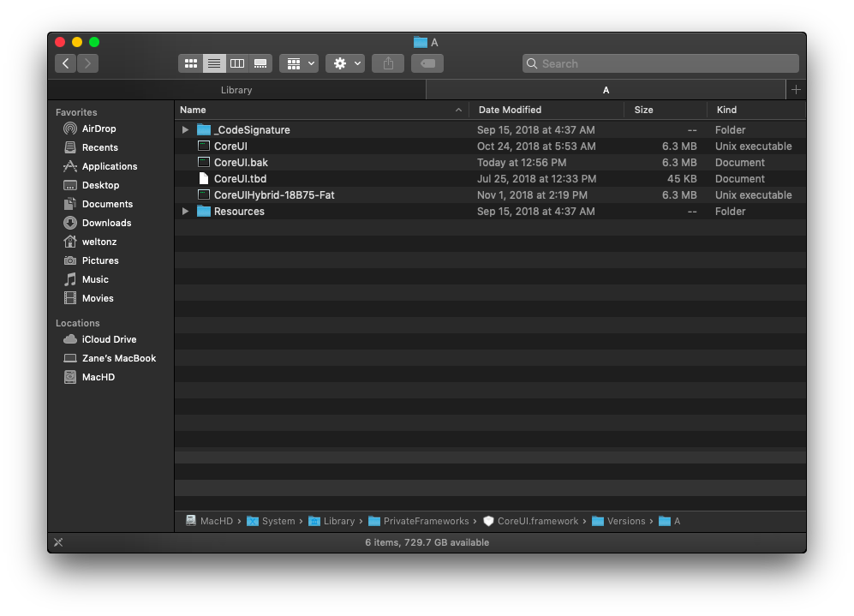Select the CoreUI.bak file
The height and width of the screenshot is (616, 854).
[241, 163]
